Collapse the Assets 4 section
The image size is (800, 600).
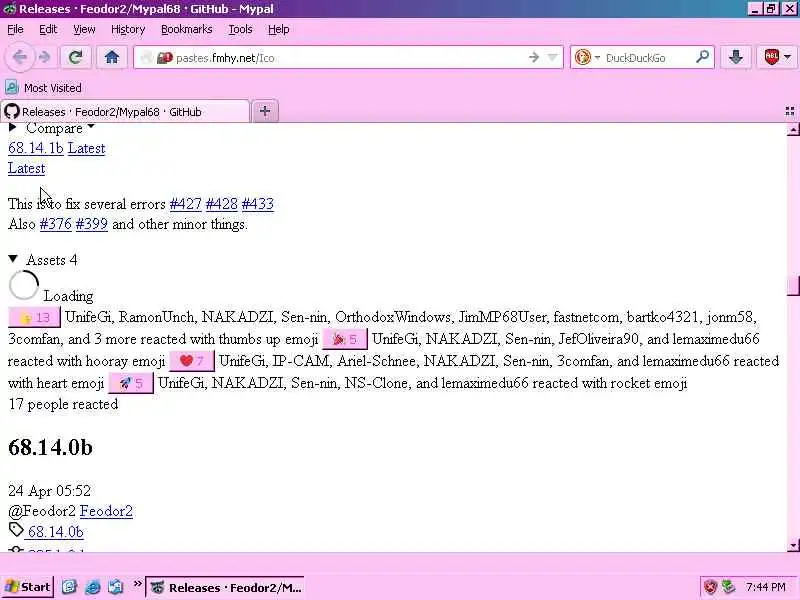tap(13, 259)
